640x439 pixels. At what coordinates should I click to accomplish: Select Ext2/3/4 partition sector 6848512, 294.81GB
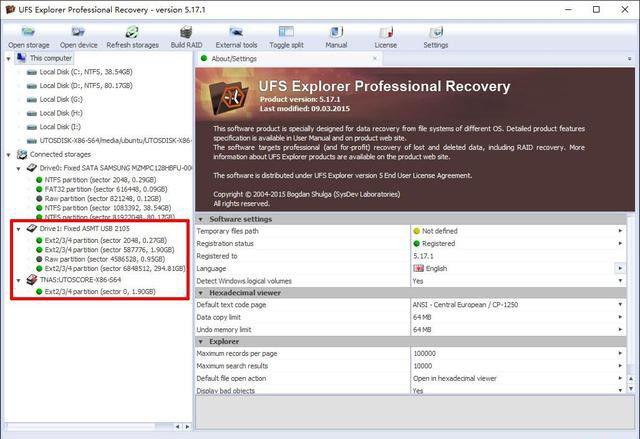111,268
